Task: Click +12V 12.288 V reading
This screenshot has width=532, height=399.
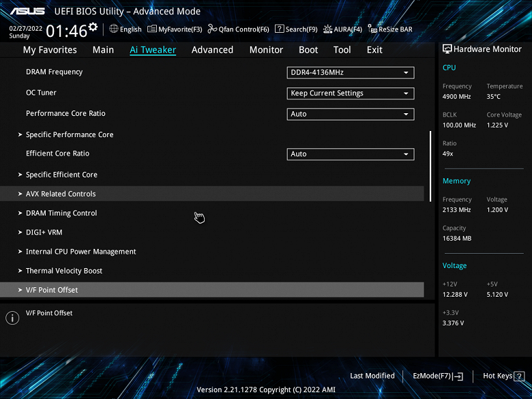Action: tap(455, 295)
